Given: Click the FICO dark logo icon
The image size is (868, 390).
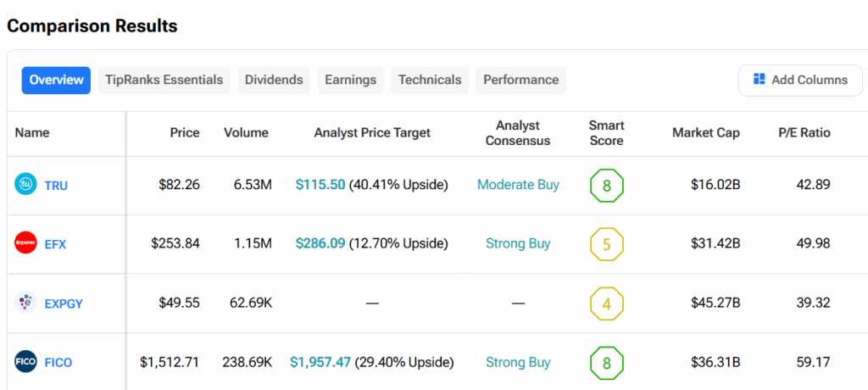Looking at the screenshot, I should pyautogui.click(x=26, y=362).
